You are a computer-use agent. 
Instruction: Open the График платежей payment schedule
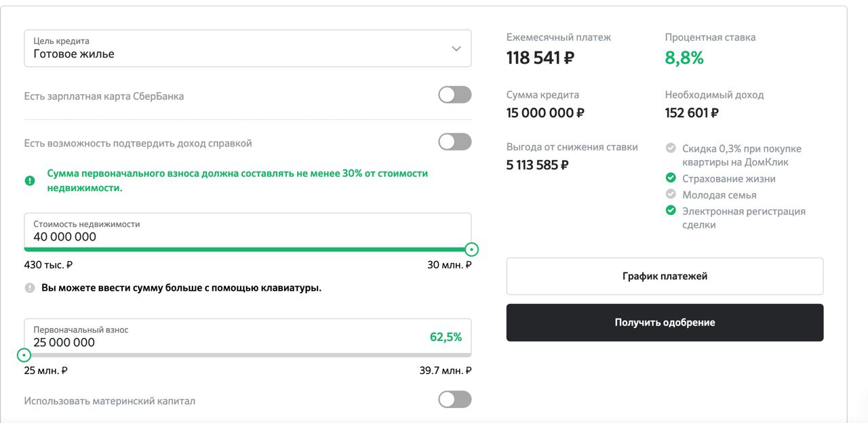click(x=665, y=276)
